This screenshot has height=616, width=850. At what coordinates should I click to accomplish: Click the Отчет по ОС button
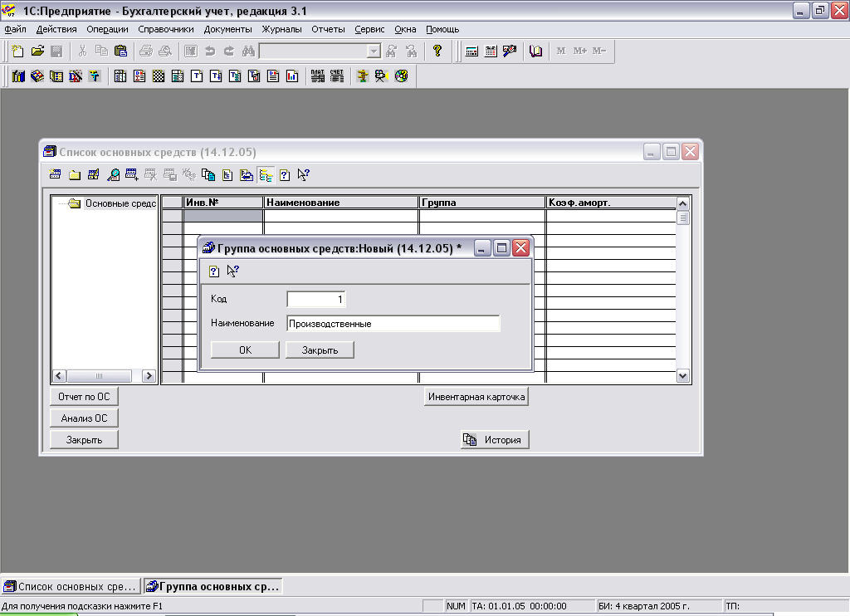point(84,397)
